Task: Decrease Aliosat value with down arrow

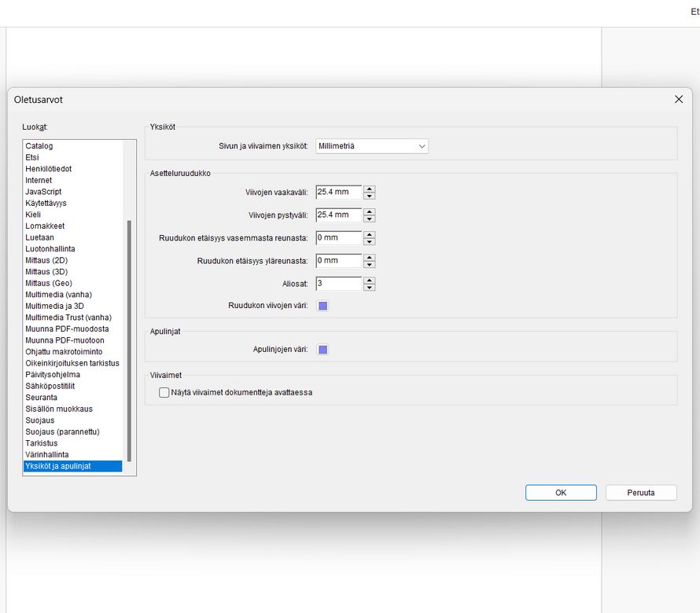Action: pyautogui.click(x=369, y=287)
